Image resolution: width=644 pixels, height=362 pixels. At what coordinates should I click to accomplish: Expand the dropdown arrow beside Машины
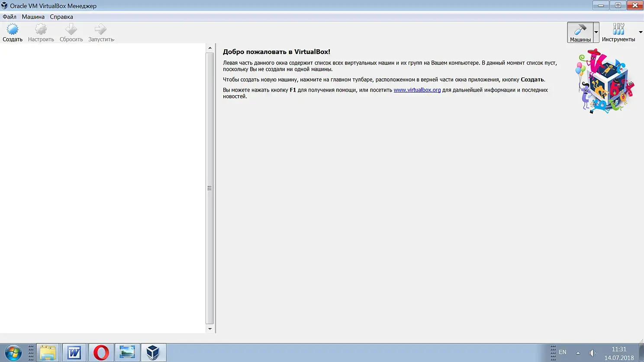click(596, 32)
